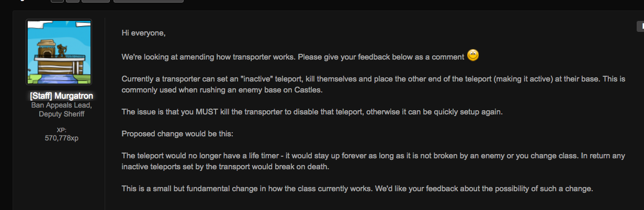The width and height of the screenshot is (644, 210).
Task: Click the paragraph starting "Currently a transporter can set"
Action: [374, 84]
